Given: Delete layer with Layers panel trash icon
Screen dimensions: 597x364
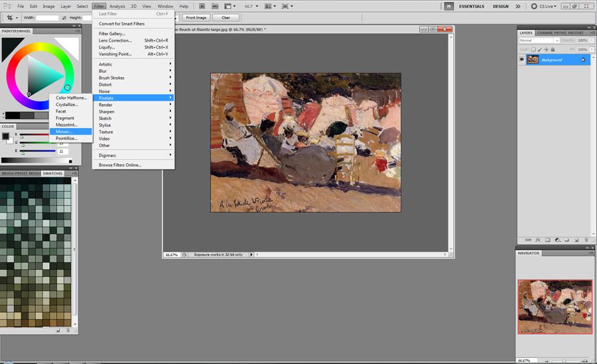Looking at the screenshot, I should coord(586,240).
